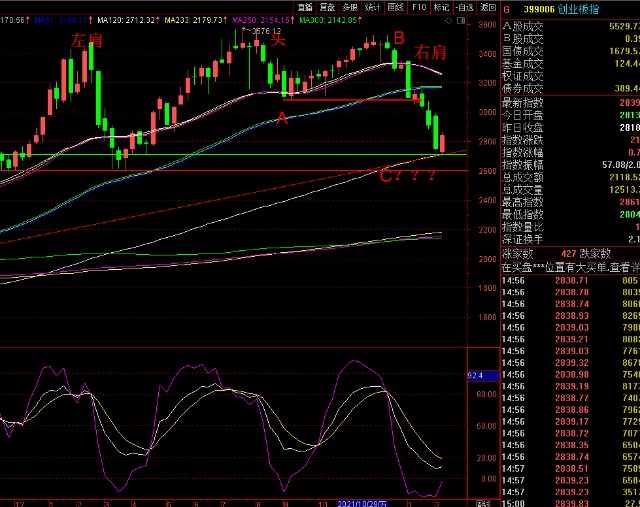Click the 最高指数 row

570,202
